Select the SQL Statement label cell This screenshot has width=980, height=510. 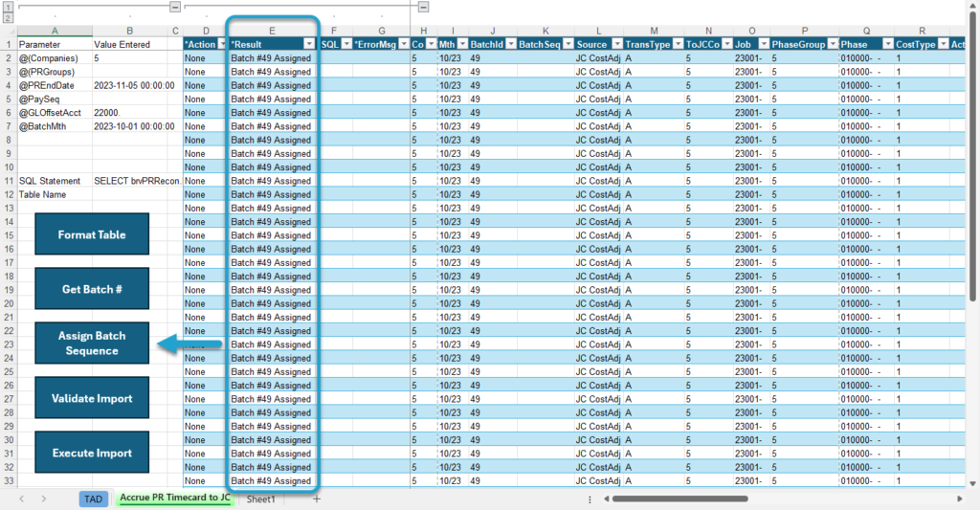[x=55, y=181]
